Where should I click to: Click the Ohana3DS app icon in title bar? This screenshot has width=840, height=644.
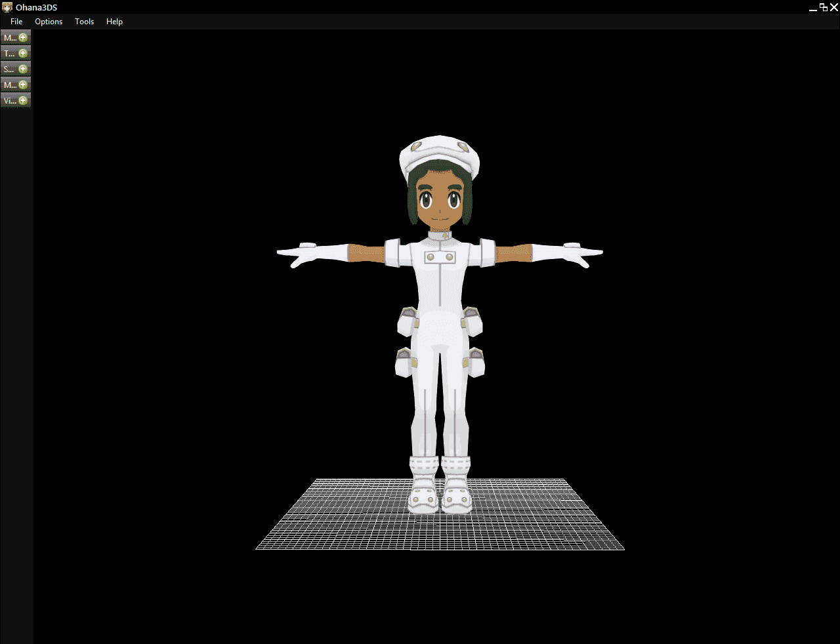click(x=7, y=7)
